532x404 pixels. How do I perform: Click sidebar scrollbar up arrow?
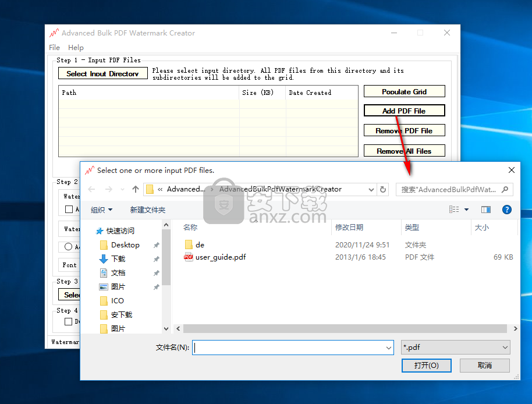pyautogui.click(x=166, y=225)
